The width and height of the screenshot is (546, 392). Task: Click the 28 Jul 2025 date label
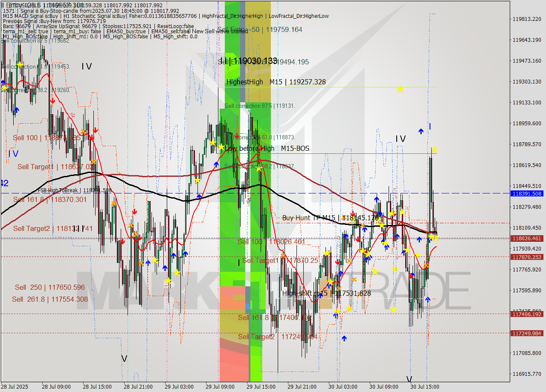(x=14, y=387)
